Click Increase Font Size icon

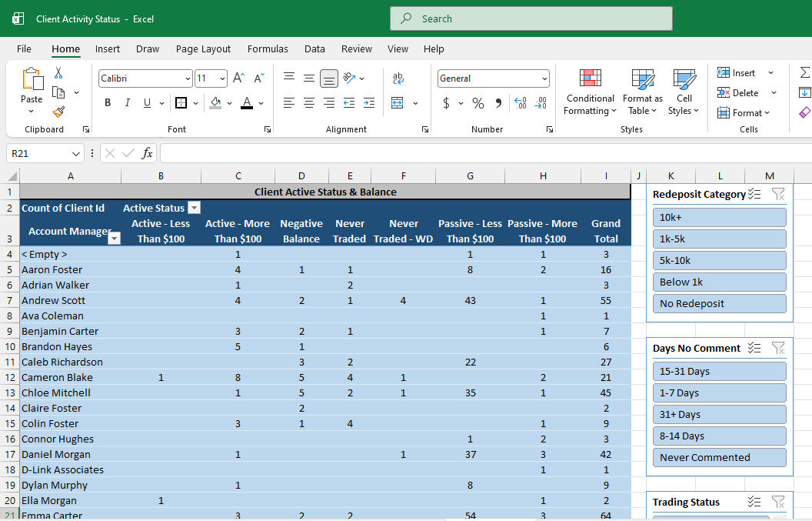238,78
